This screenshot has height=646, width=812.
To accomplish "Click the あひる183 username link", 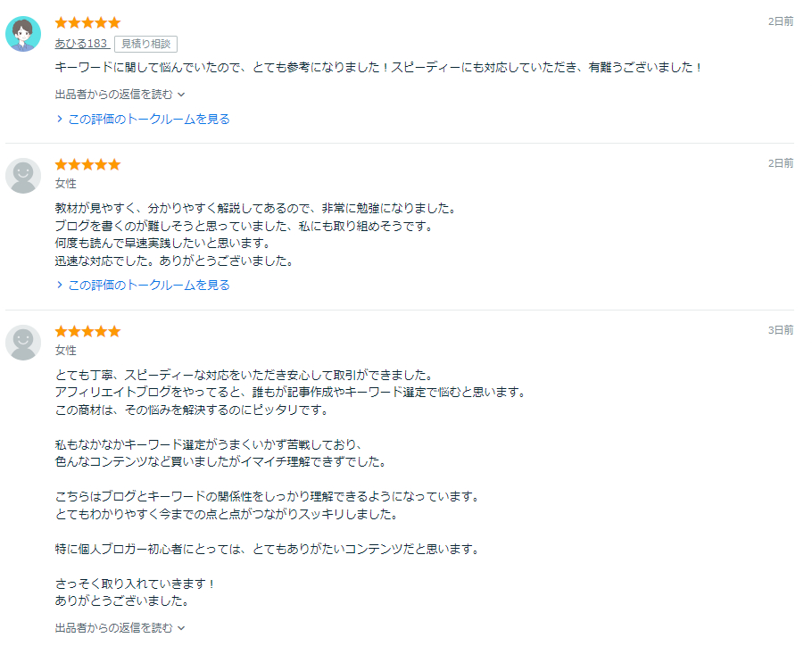I will [x=80, y=43].
